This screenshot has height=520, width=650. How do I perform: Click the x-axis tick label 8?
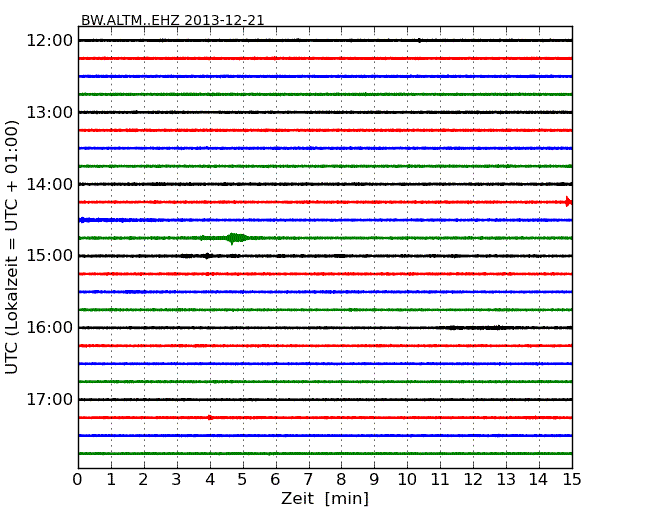341,480
